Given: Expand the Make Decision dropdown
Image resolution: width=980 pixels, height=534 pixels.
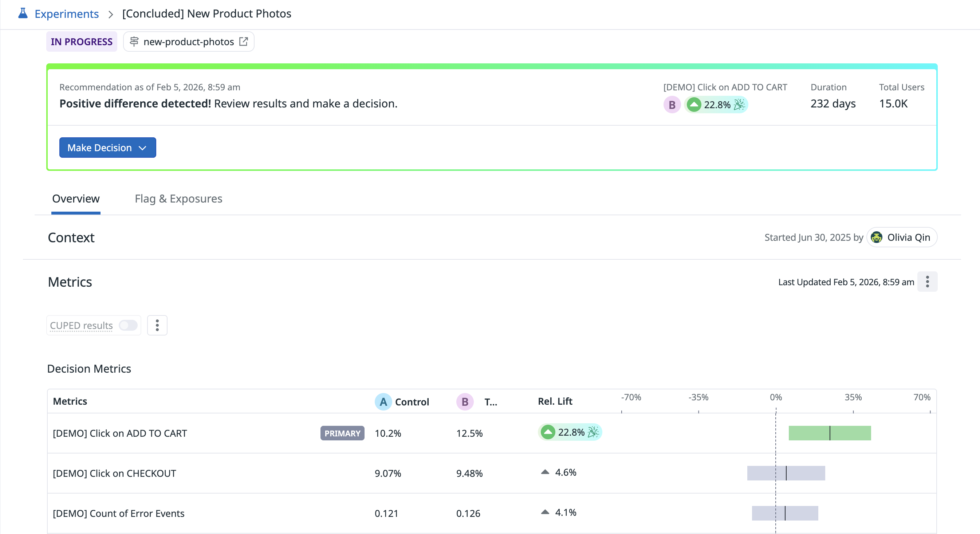Looking at the screenshot, I should pos(108,148).
